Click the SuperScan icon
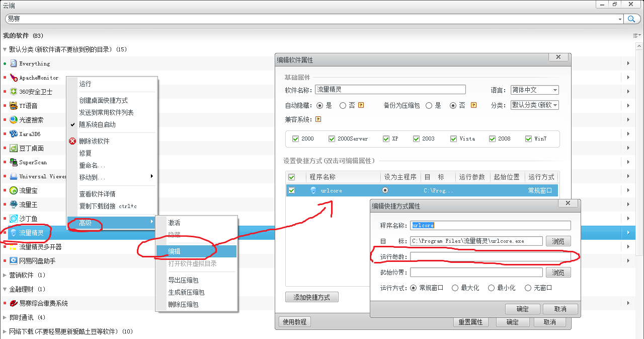Image resolution: width=644 pixels, height=339 pixels. tap(14, 162)
